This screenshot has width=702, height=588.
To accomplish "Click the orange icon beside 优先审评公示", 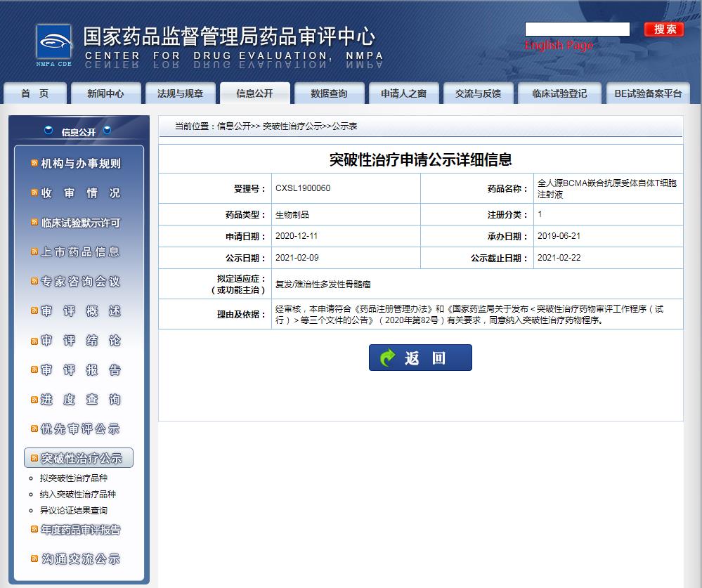I will [34, 429].
